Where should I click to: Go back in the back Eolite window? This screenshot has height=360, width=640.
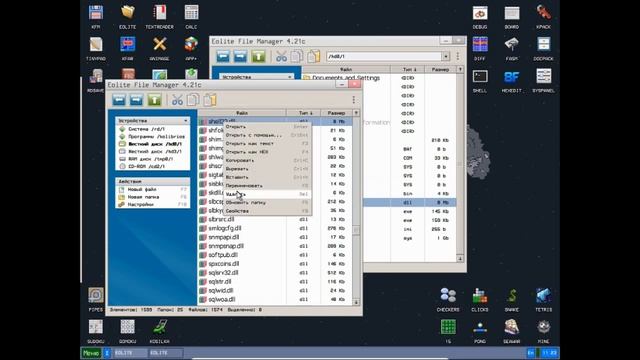[x=223, y=56]
